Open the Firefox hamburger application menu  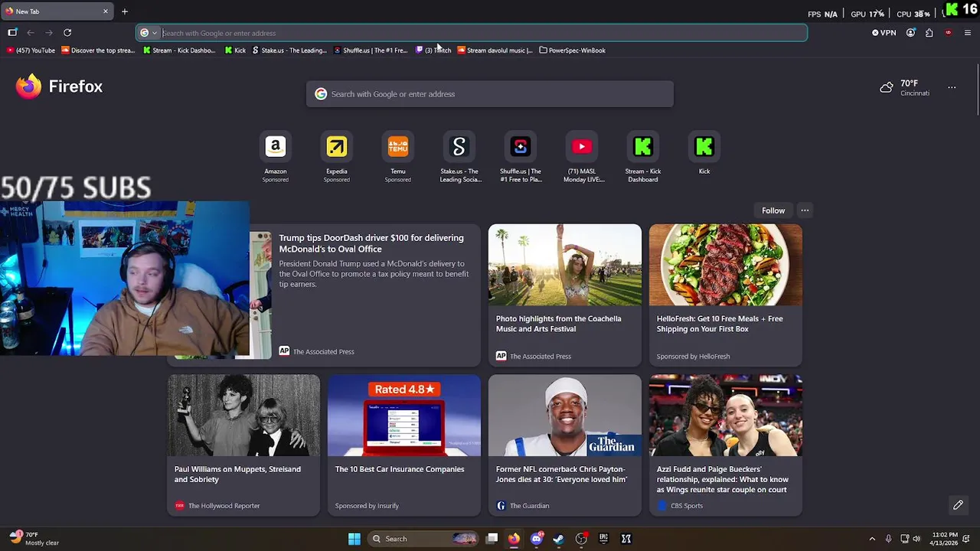[968, 33]
